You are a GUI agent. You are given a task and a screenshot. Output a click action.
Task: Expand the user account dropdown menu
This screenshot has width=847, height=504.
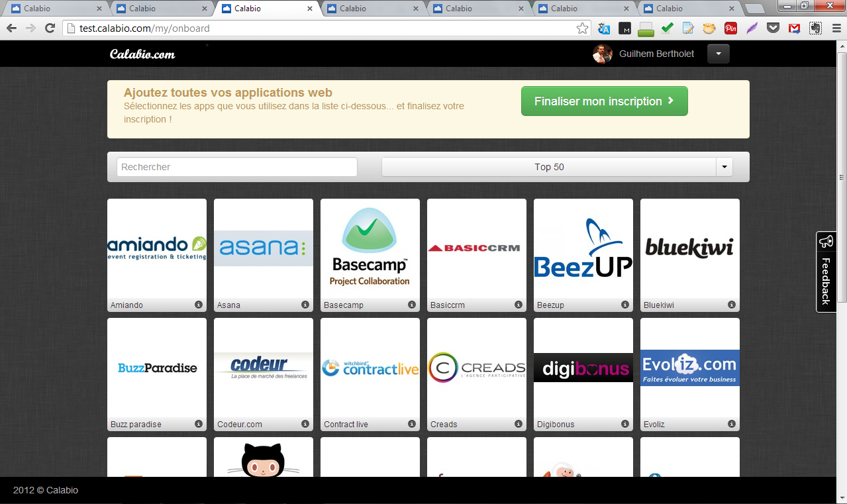click(718, 54)
